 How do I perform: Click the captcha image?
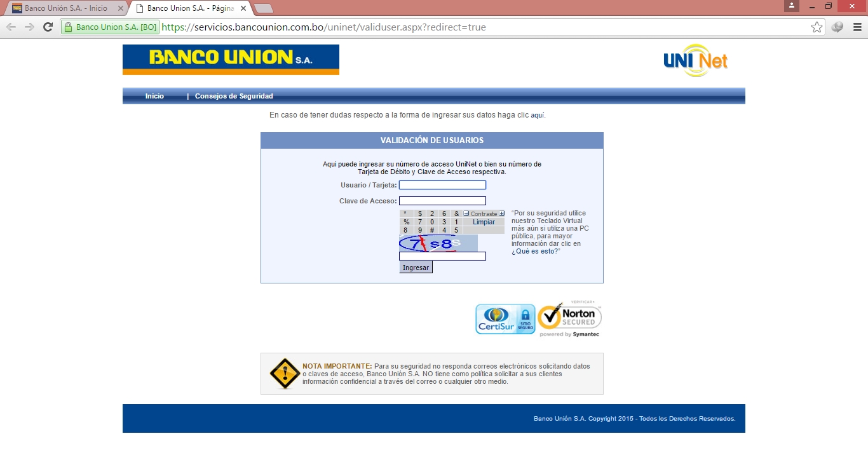click(x=438, y=243)
